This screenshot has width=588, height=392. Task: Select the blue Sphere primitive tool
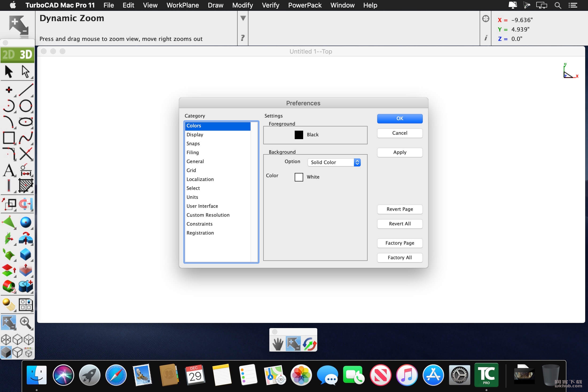[26, 223]
